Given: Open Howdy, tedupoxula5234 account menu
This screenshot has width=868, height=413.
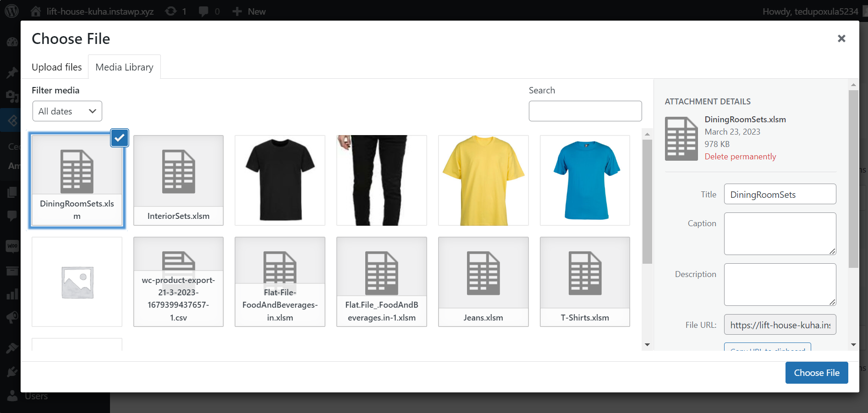Looking at the screenshot, I should click(x=810, y=11).
